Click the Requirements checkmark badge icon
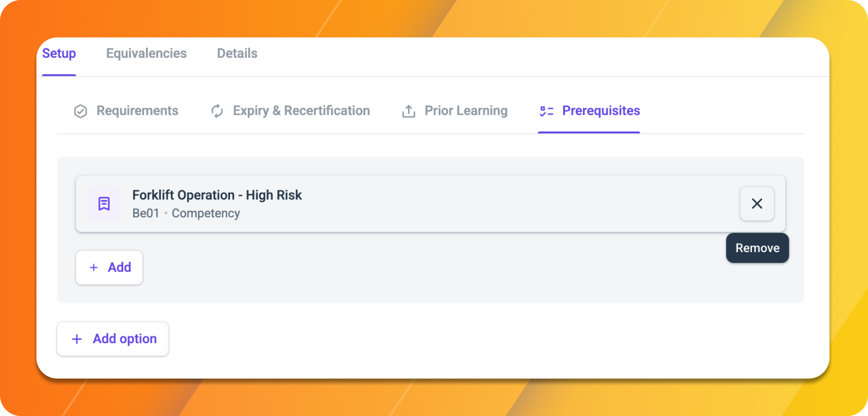The width and height of the screenshot is (868, 416). coord(81,111)
